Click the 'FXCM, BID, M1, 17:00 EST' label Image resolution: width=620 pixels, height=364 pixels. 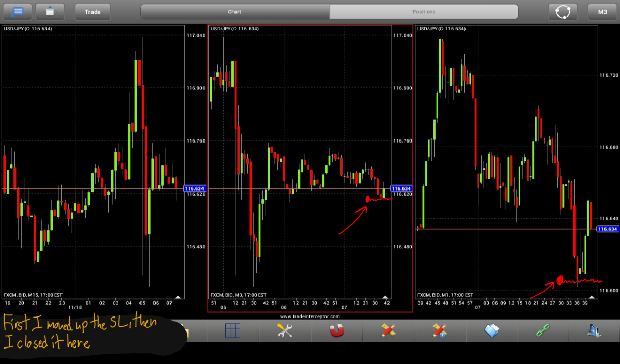tap(445, 295)
